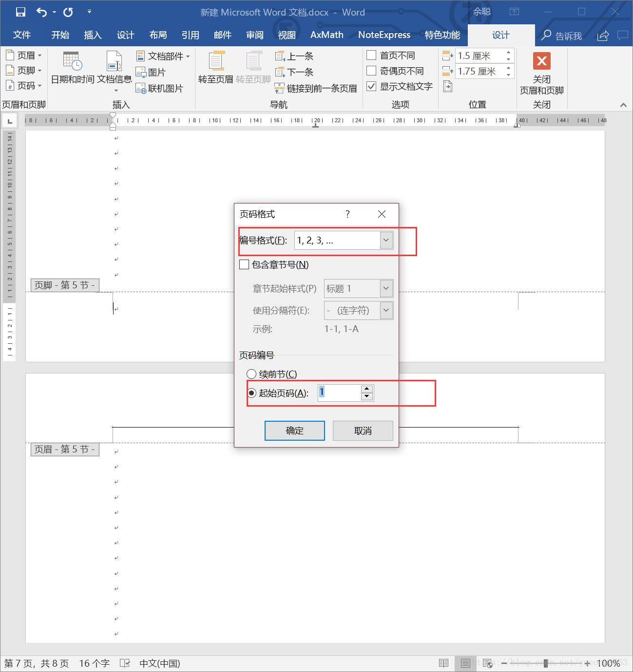Click the 告诉我 search lightbulb box
The image size is (633, 672).
(x=561, y=36)
